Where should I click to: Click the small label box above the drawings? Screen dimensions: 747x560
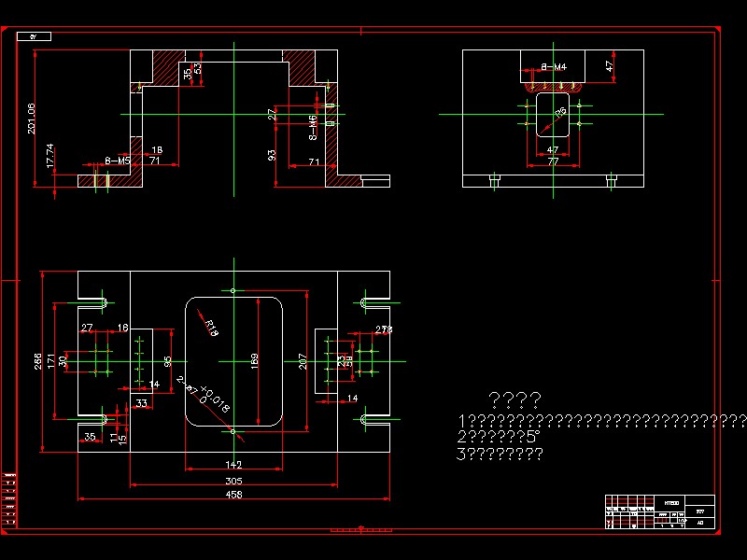point(34,36)
